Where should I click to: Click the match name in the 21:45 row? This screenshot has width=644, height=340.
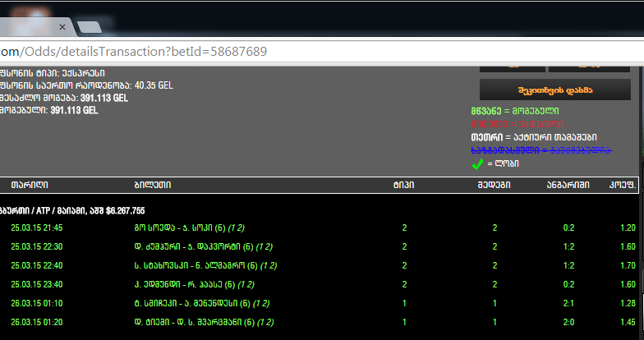[189, 227]
